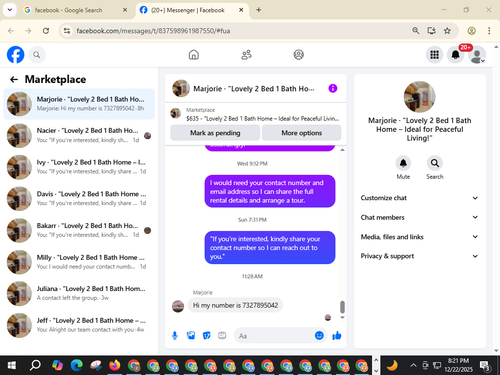Viewport: 500px width, 375px height.
Task: Open Marjorie's conversation in the list
Action: [x=79, y=104]
